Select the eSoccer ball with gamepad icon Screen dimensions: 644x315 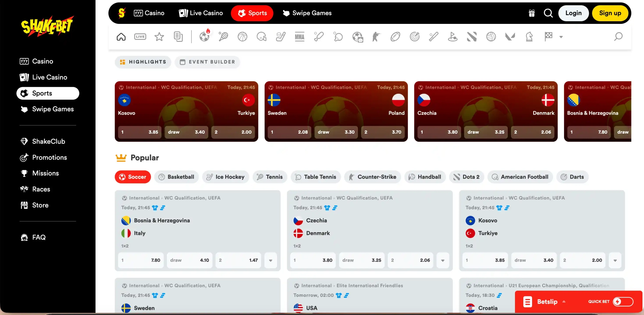(x=357, y=37)
